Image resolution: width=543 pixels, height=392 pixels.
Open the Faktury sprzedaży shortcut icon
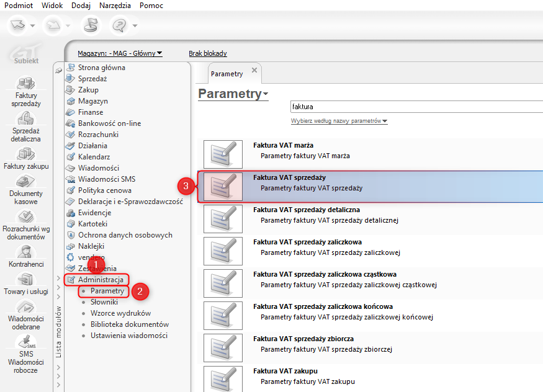click(26, 84)
